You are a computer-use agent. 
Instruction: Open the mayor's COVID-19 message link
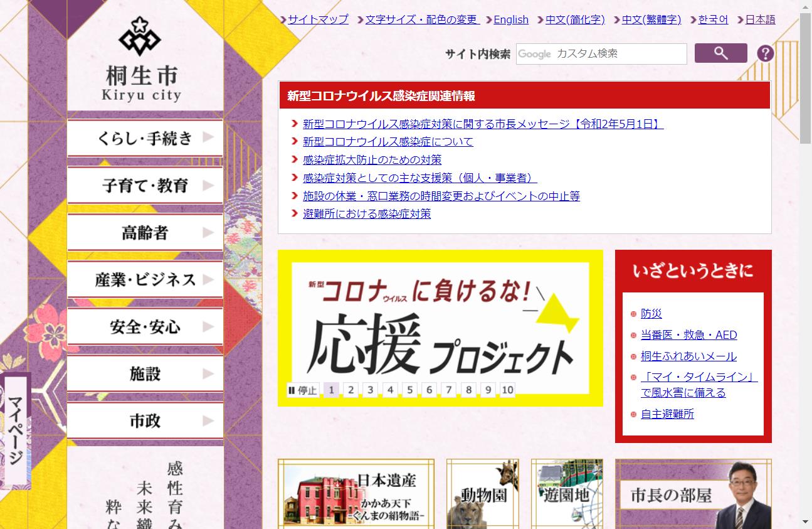click(x=483, y=124)
